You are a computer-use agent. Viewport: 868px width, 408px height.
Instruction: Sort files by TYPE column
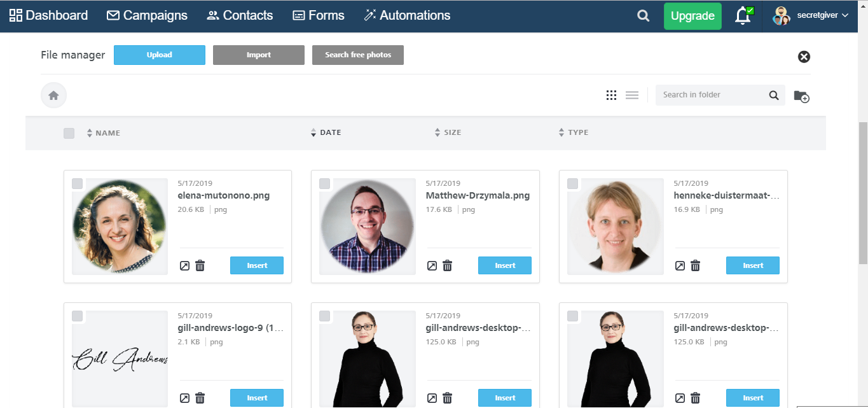573,132
